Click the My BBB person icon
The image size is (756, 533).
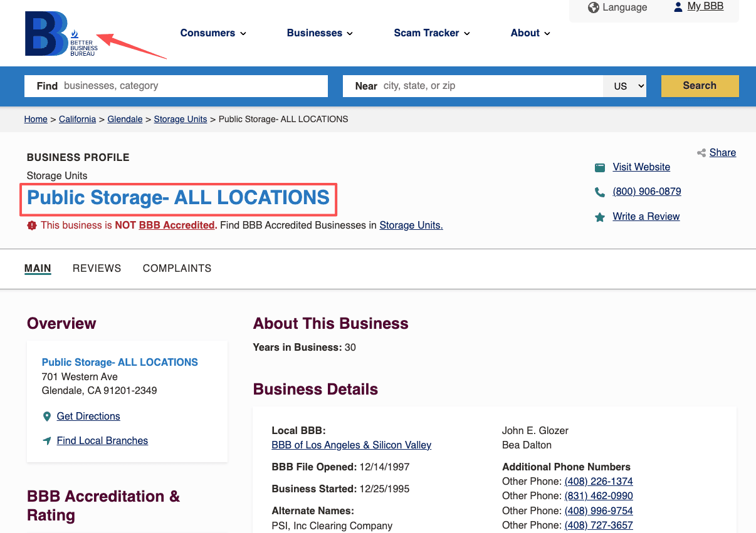678,7
